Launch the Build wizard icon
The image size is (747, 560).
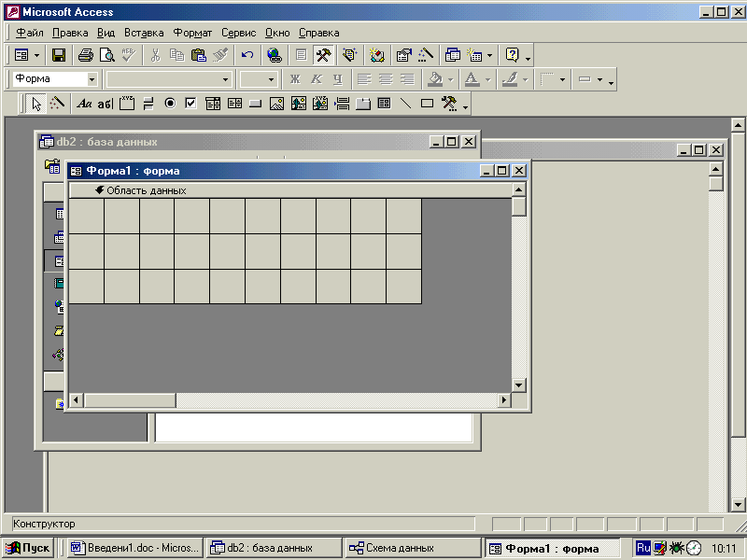click(x=426, y=55)
